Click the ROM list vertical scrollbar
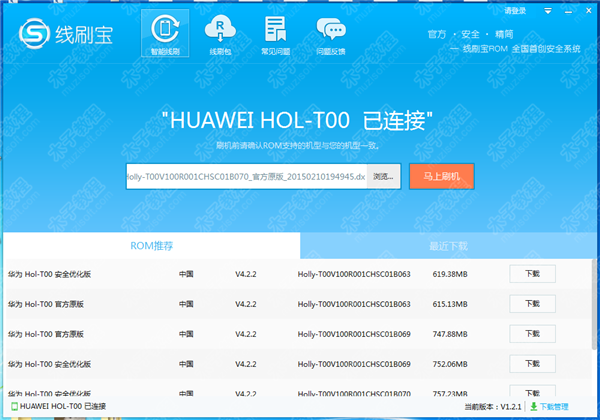The height and width of the screenshot is (420, 600). pos(593,304)
